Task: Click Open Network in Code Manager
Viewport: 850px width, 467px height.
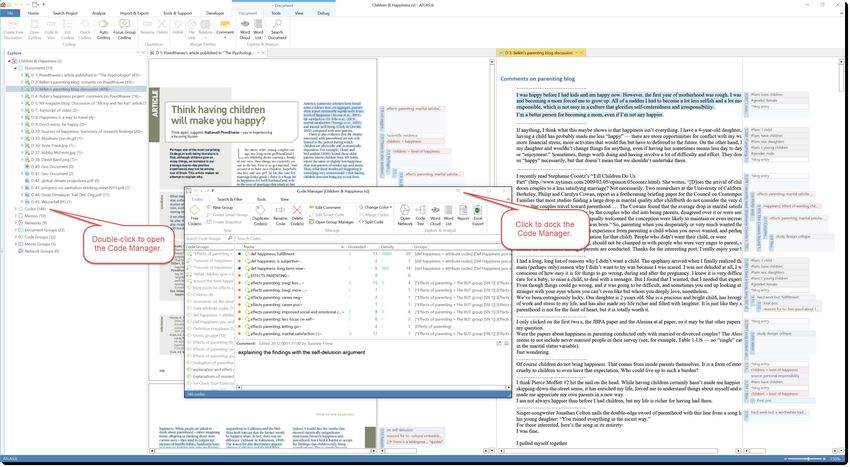Action: click(x=405, y=215)
